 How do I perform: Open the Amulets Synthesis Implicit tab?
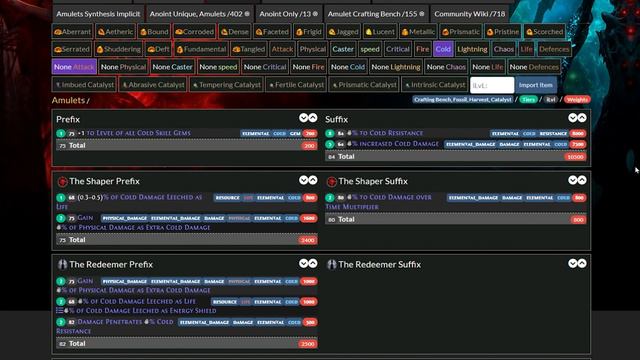pyautogui.click(x=98, y=14)
